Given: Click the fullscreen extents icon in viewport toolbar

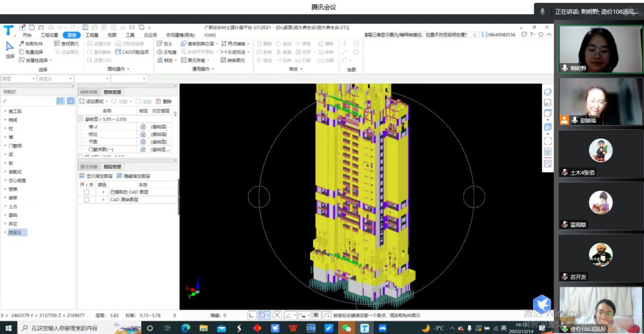Looking at the screenshot, I should [547, 141].
